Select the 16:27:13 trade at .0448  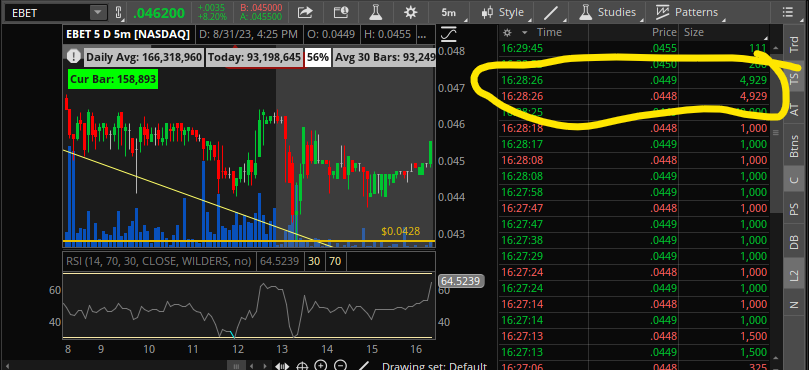(635, 336)
